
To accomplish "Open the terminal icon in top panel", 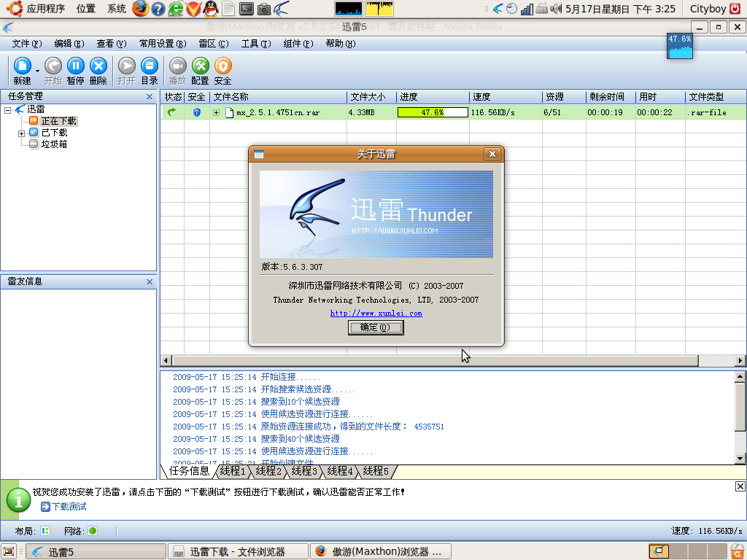I will click(x=247, y=9).
